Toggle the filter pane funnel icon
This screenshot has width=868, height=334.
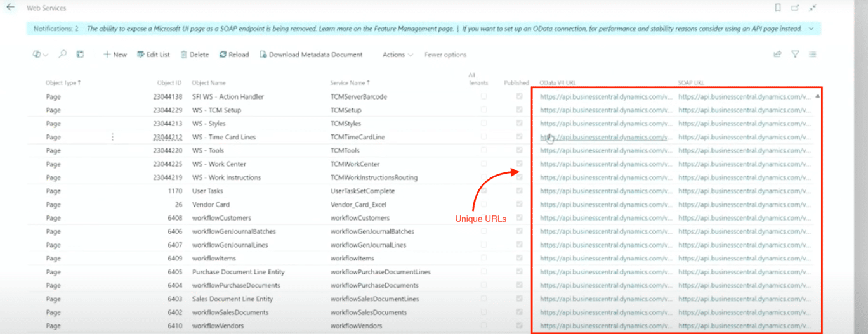795,55
